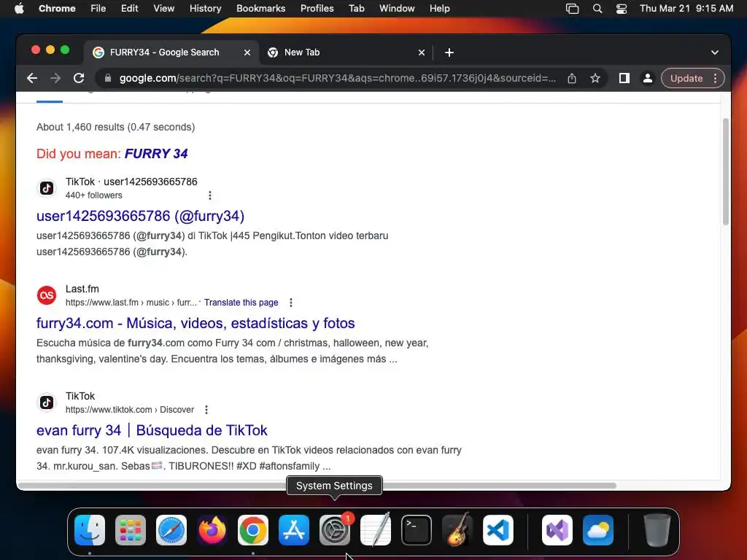View site info lock icon
Image resolution: width=747 pixels, height=560 pixels.
[x=108, y=78]
